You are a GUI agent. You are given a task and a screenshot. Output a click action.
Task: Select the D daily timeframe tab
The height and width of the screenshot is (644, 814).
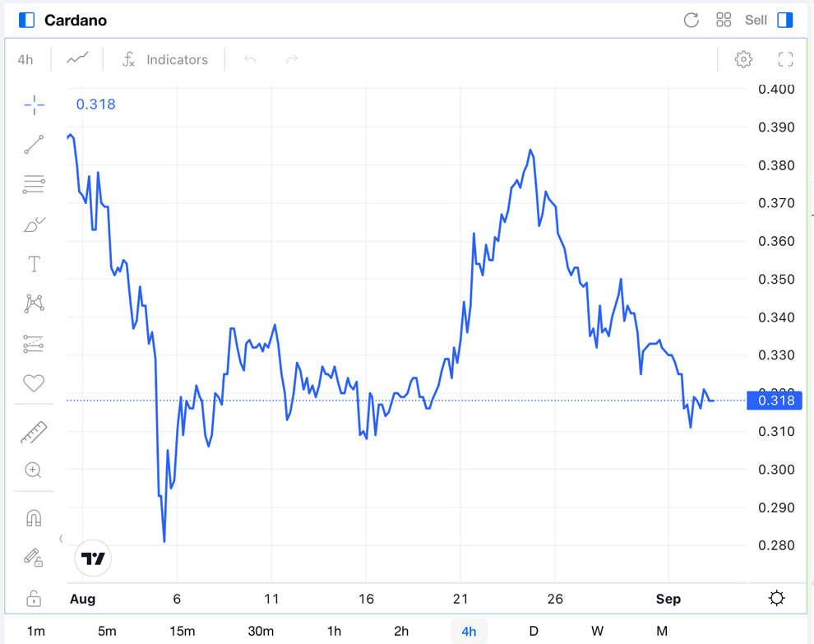pos(534,631)
